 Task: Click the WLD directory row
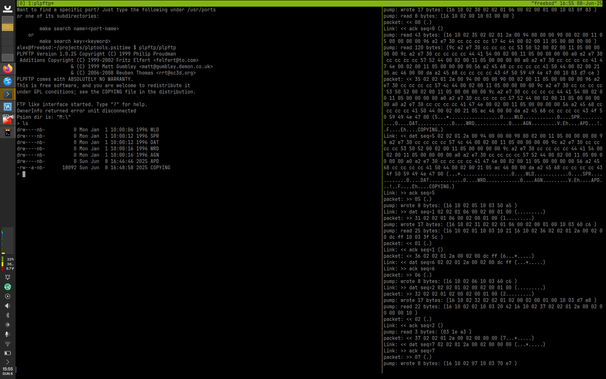(x=88, y=130)
